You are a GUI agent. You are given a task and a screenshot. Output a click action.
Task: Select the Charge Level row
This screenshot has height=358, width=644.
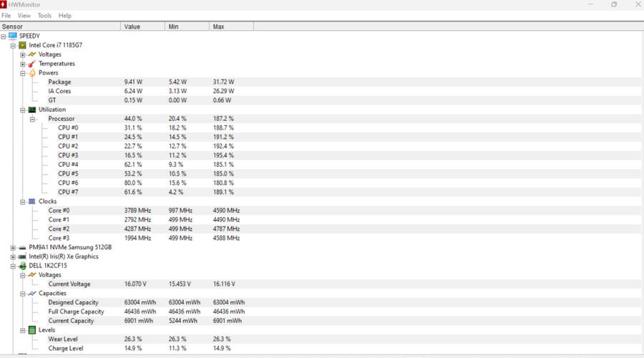coord(66,349)
